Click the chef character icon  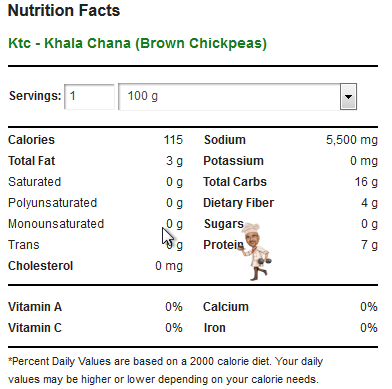256,252
